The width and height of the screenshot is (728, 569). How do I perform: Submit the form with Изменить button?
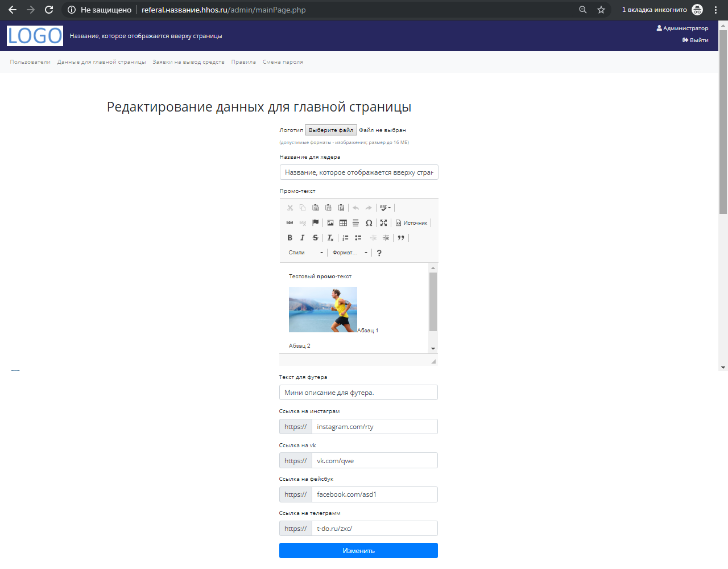pyautogui.click(x=358, y=551)
